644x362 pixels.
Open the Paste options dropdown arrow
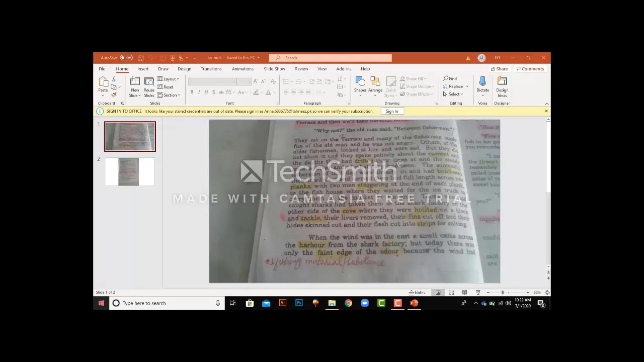(103, 96)
